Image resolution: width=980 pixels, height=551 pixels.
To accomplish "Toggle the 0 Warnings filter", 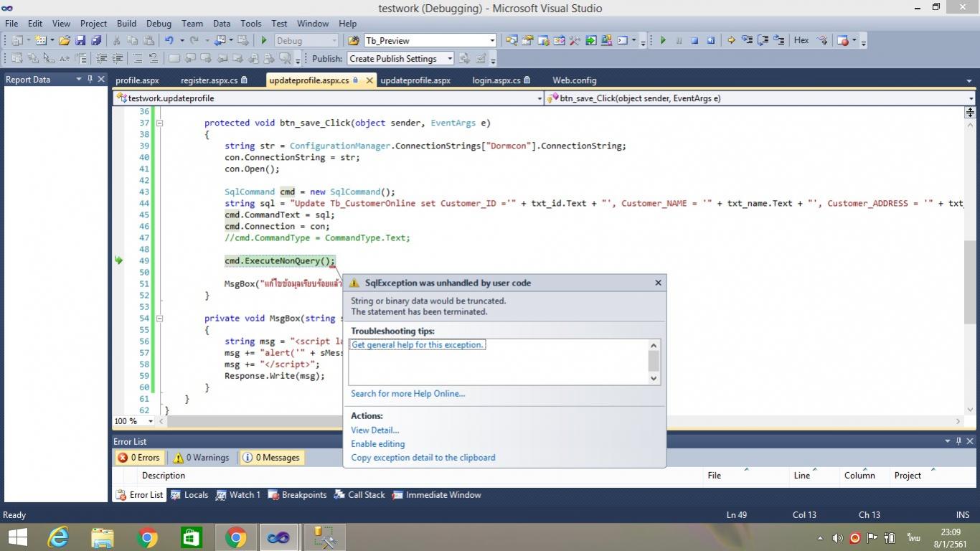I will point(201,458).
